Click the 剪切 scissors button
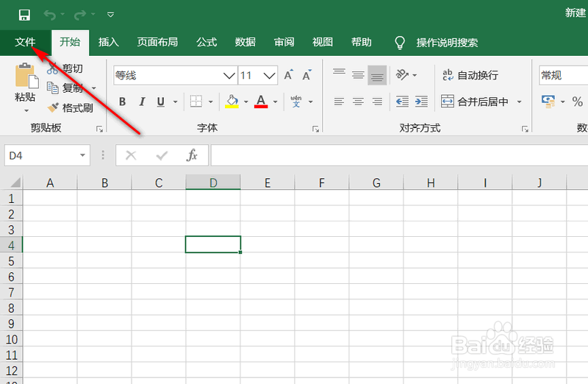This screenshot has width=588, height=384. coord(65,68)
